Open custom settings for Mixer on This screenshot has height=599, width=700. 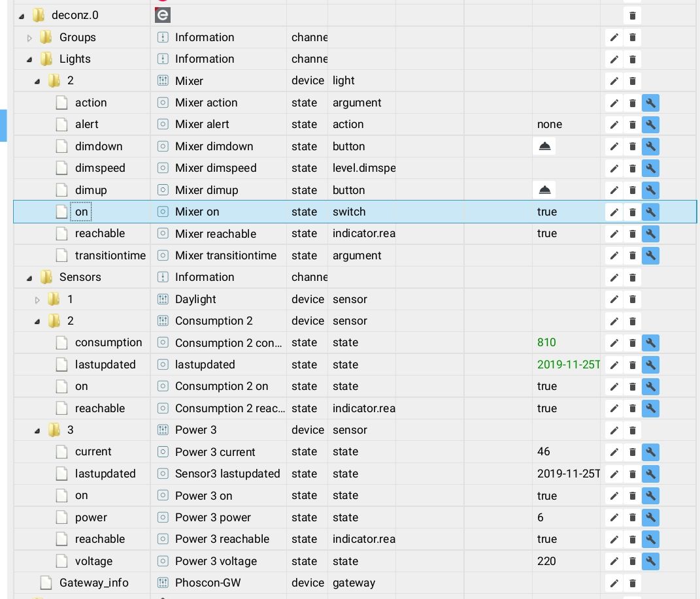650,212
